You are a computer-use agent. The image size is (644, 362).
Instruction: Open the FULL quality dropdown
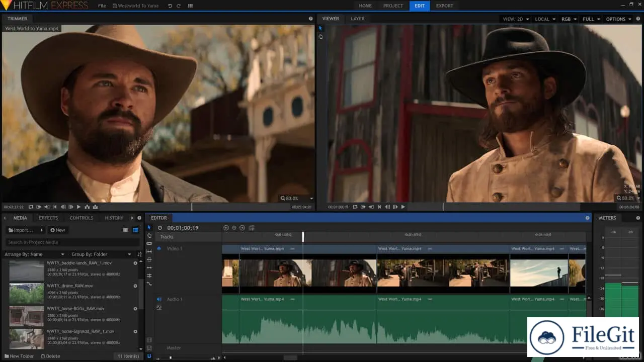coord(591,19)
